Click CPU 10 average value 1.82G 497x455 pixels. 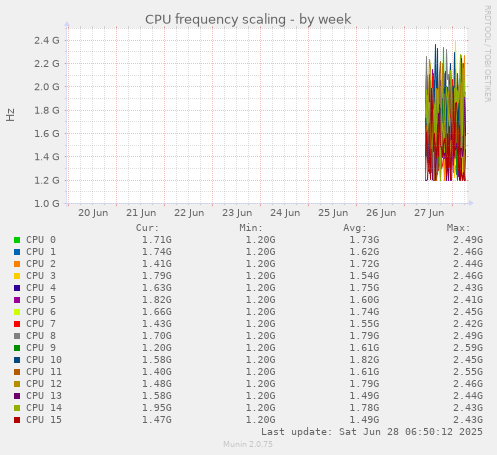(x=364, y=360)
